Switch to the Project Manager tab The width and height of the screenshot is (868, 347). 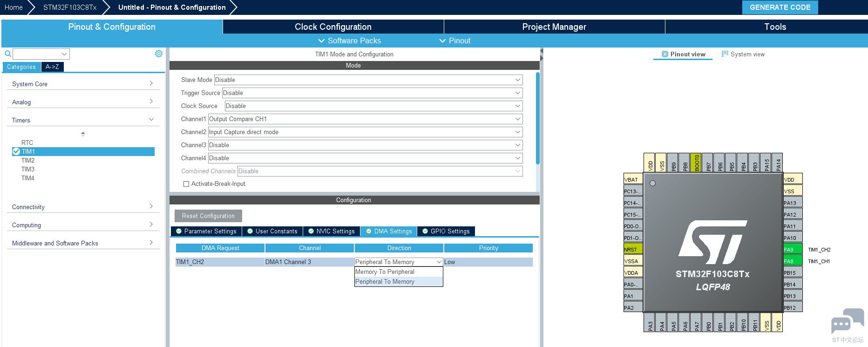[554, 27]
